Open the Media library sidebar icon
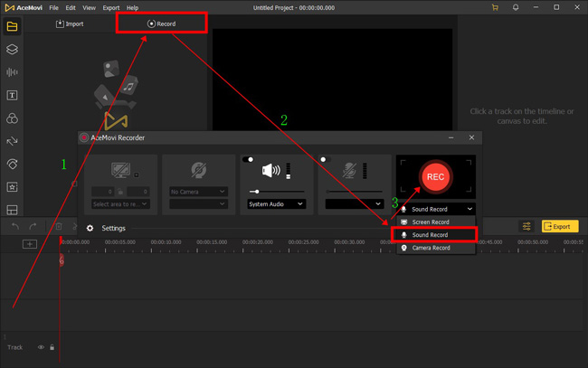 (12, 26)
